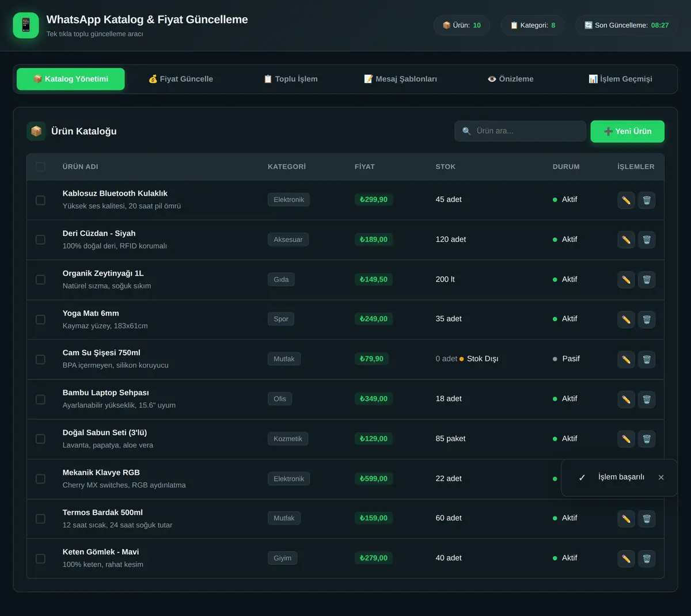
Task: Click trash icon for Deri Cüzdan - Siyah
Action: (647, 239)
